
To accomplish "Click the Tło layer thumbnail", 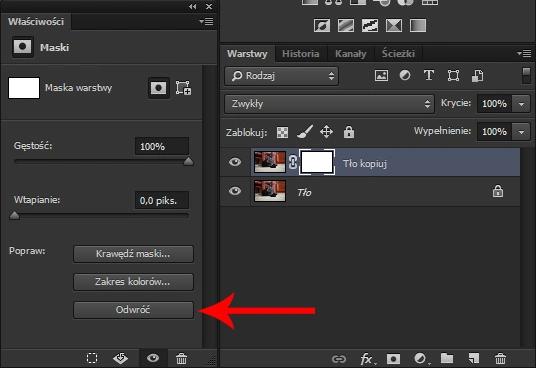I will click(x=270, y=191).
